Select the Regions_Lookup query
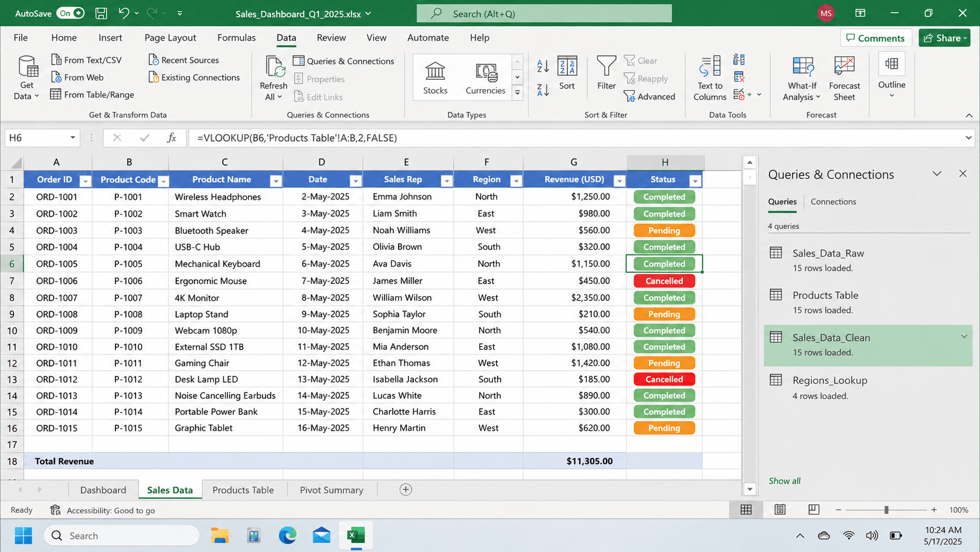The image size is (980, 552). 868,388
